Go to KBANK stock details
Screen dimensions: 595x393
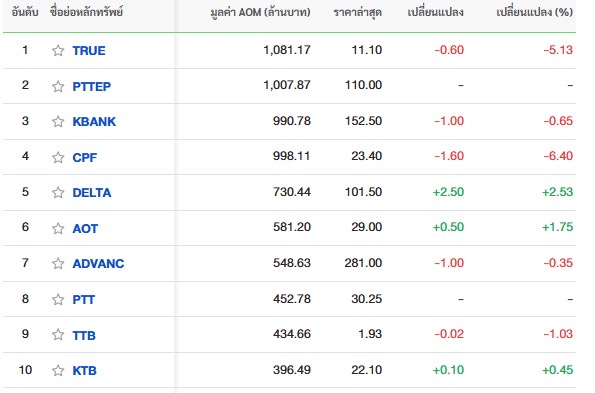coord(94,121)
